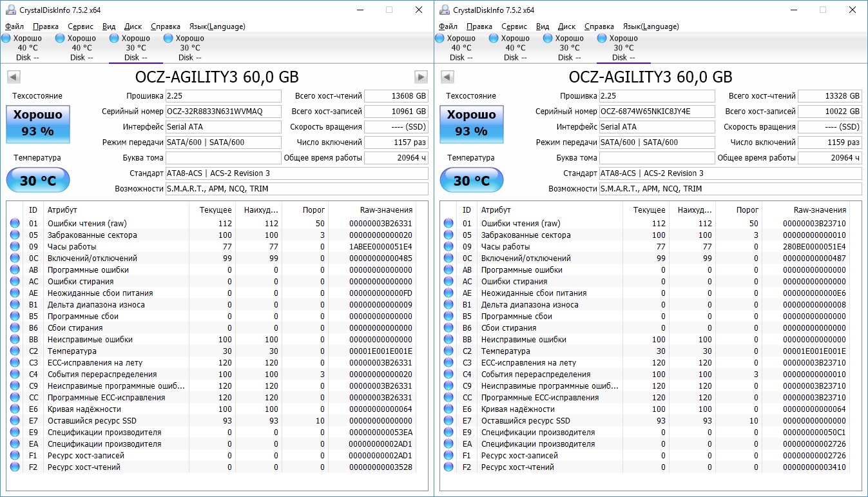Click status orb of row 01 in left window
The width and height of the screenshot is (868, 497).
tap(15, 224)
